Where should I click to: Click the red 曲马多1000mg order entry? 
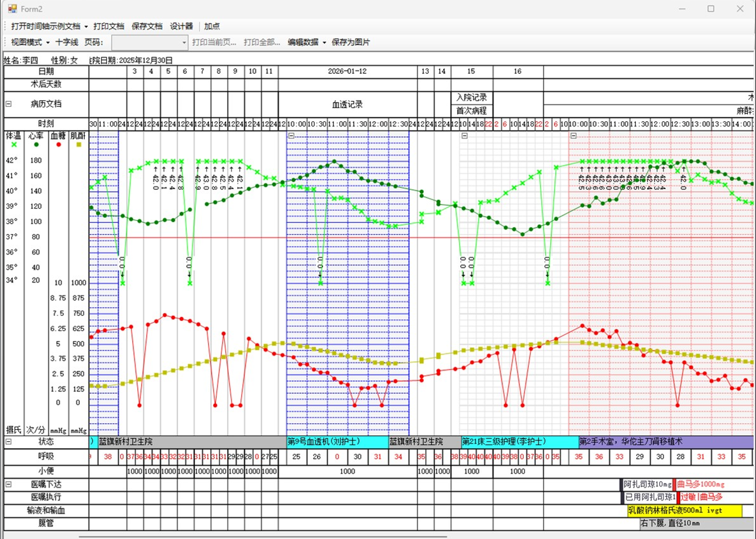point(700,485)
